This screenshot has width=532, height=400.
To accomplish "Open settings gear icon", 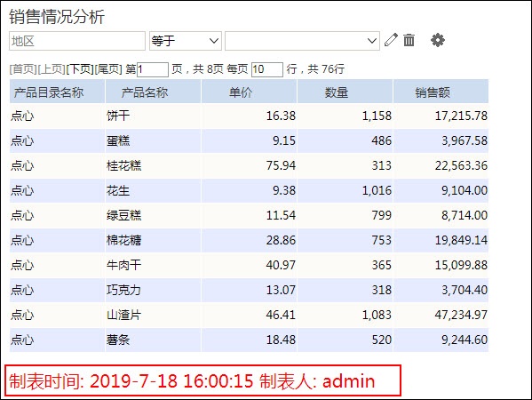I will point(438,40).
